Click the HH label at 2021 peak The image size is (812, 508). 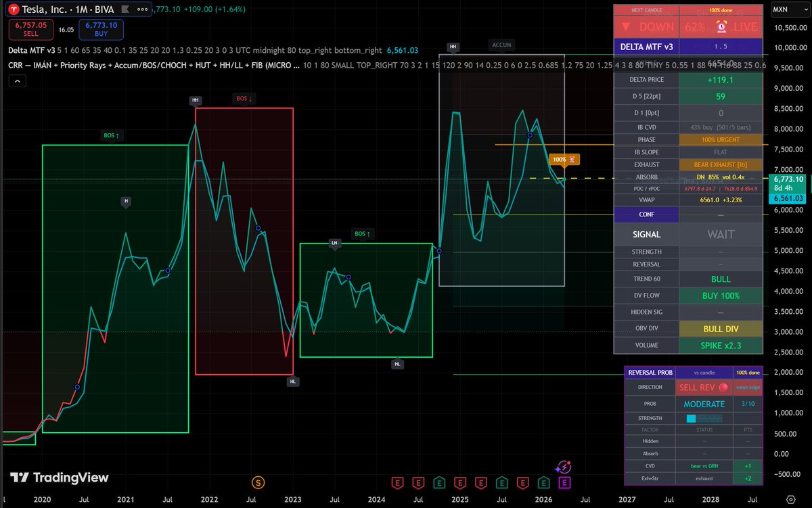point(196,100)
